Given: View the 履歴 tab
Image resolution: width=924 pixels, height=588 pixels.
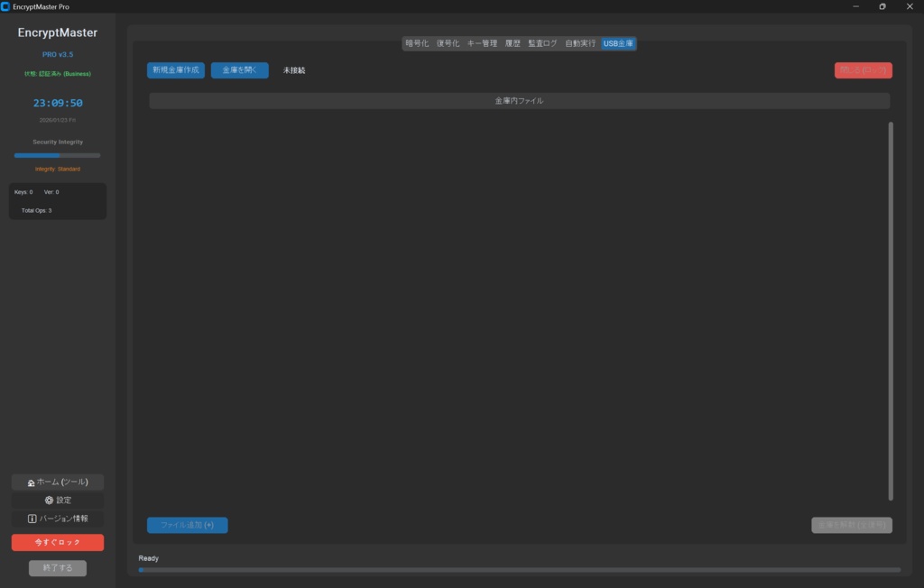Looking at the screenshot, I should (513, 42).
